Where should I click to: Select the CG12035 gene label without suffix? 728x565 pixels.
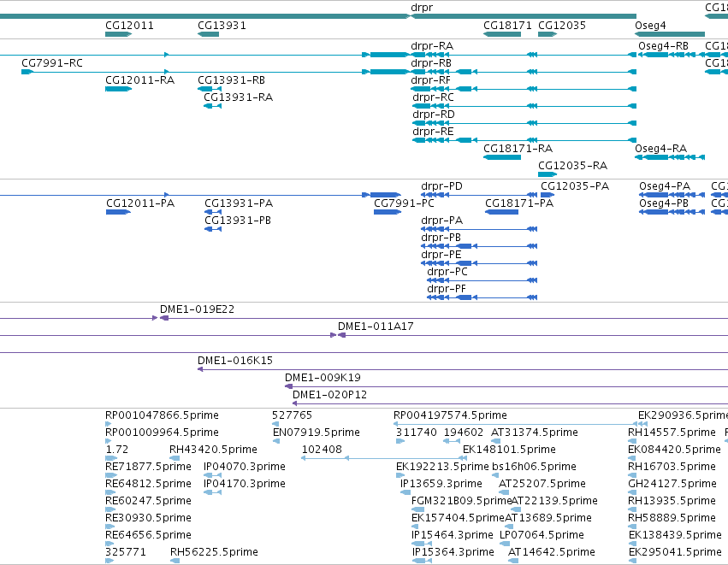562,26
